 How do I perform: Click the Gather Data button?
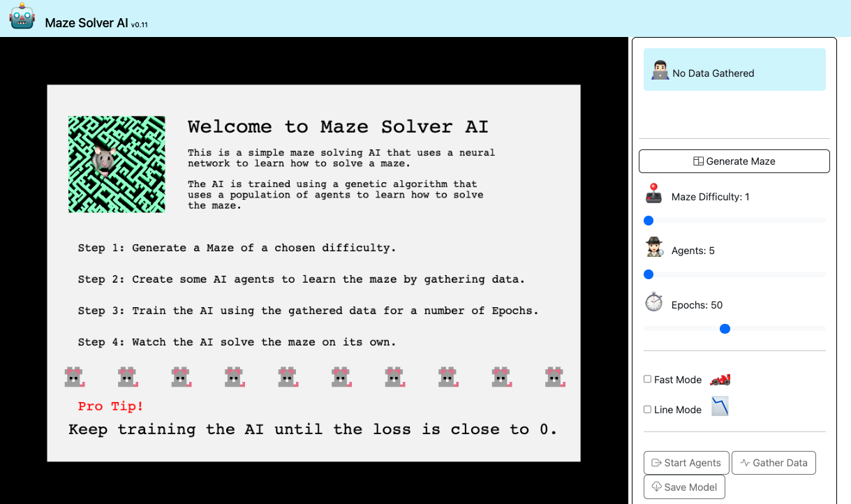pos(774,462)
